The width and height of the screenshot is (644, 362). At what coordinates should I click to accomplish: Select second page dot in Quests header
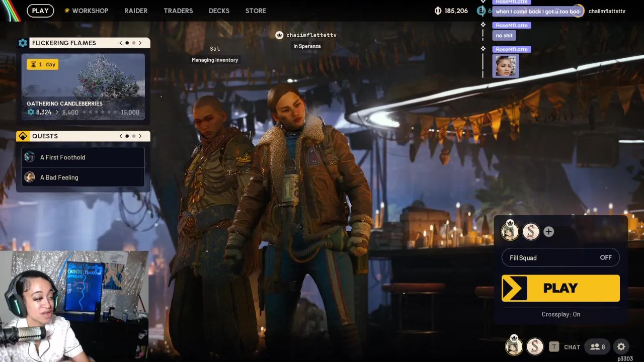[133, 136]
